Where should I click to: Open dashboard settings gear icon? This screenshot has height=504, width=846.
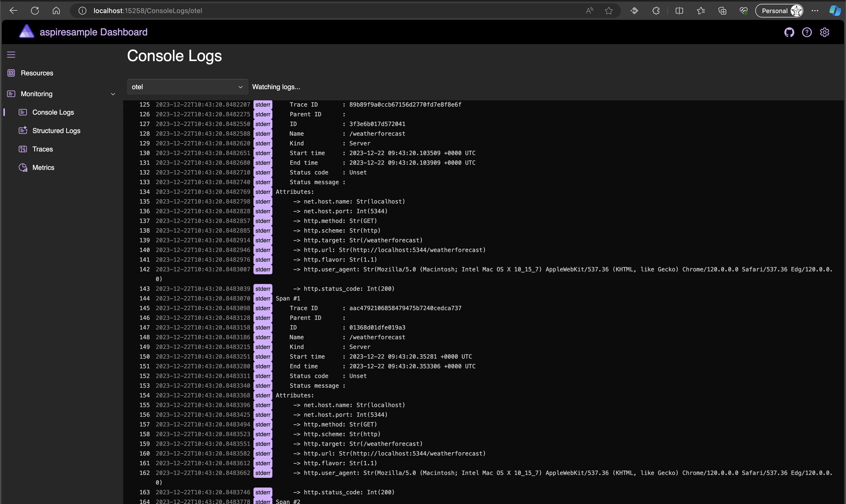coord(825,32)
